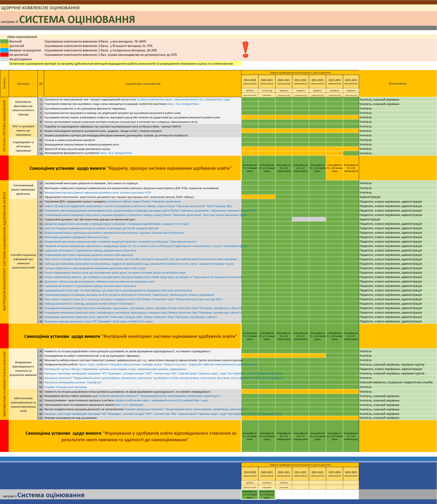Click the "Індикатори оцінювання" column header
This screenshot has height=504, width=437.
(143, 84)
